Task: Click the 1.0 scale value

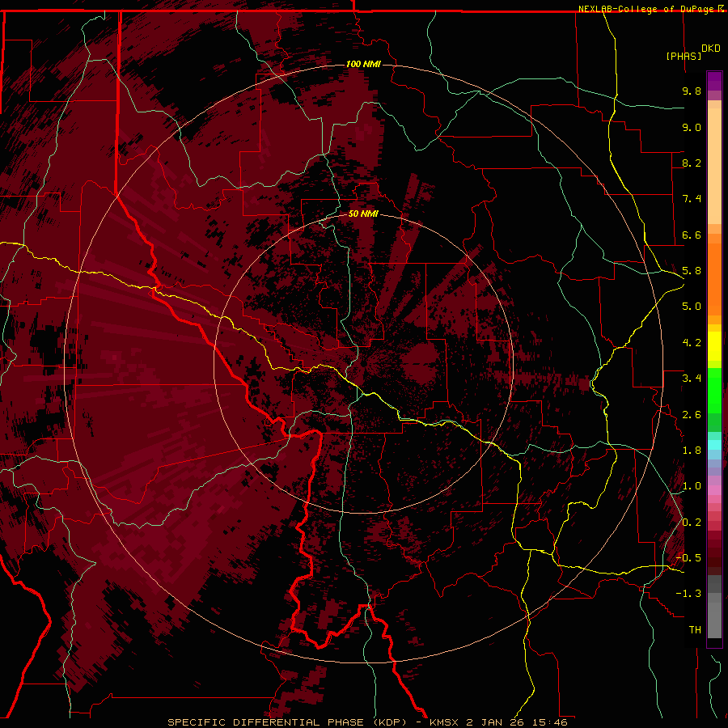Action: pyautogui.click(x=692, y=486)
